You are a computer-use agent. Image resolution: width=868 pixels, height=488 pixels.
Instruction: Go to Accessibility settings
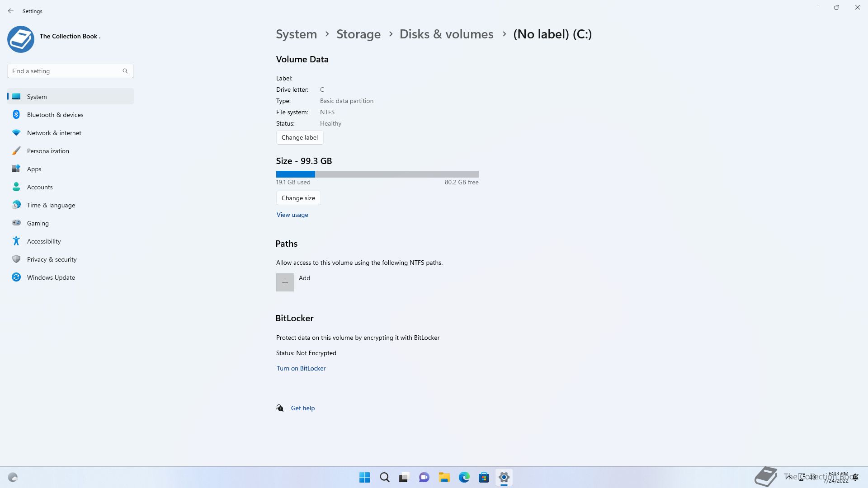pyautogui.click(x=44, y=241)
